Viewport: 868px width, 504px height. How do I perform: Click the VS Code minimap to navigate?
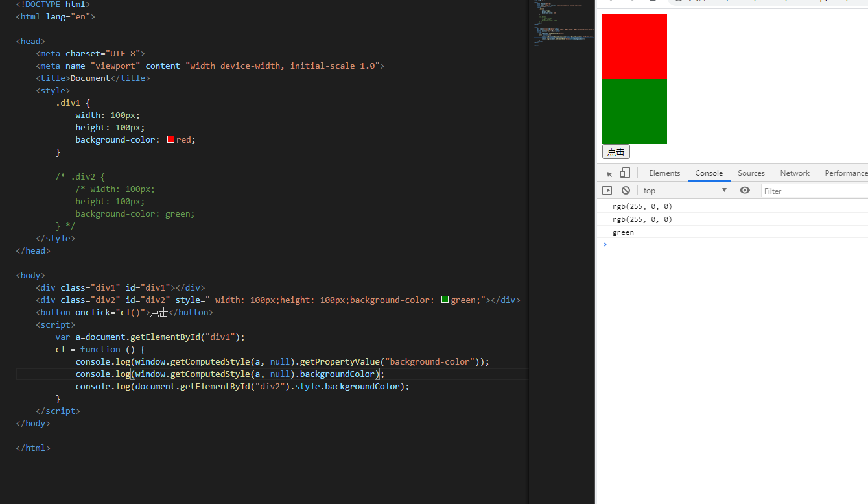[x=563, y=23]
